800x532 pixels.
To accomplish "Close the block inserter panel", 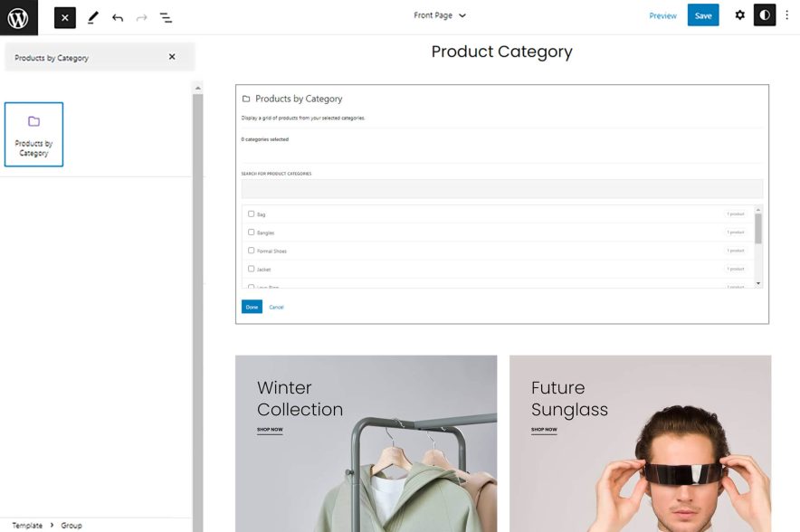I will click(x=63, y=16).
